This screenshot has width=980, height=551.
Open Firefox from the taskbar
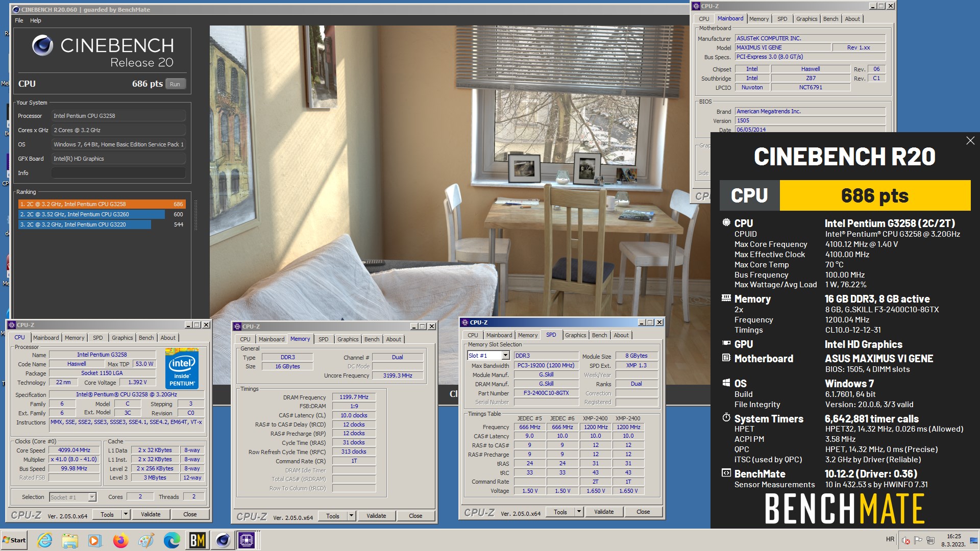pos(120,540)
